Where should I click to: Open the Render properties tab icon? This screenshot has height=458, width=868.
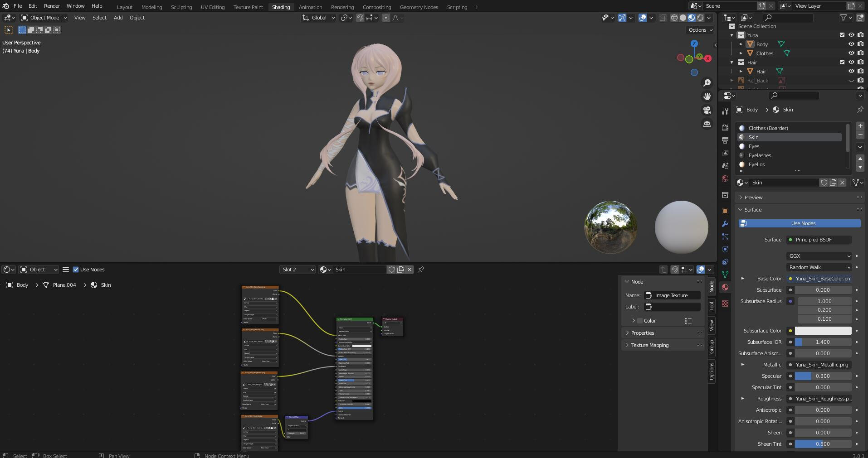pyautogui.click(x=725, y=128)
